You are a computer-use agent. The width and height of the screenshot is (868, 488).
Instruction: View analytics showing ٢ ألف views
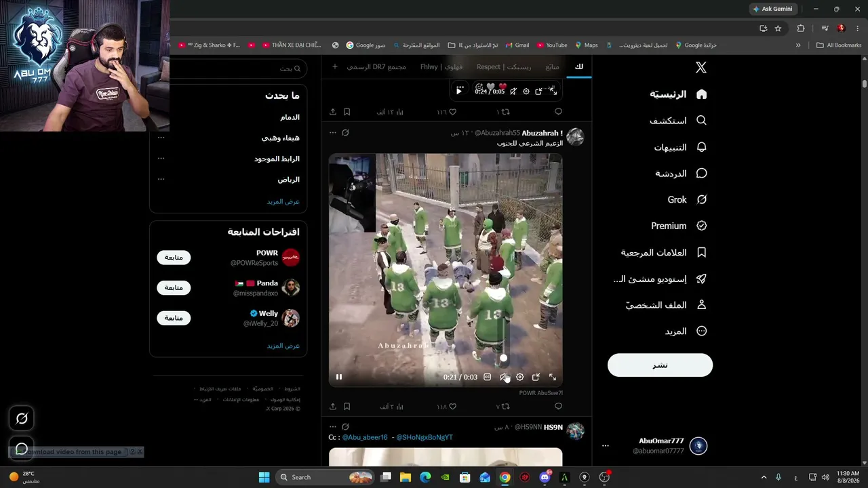tap(391, 407)
